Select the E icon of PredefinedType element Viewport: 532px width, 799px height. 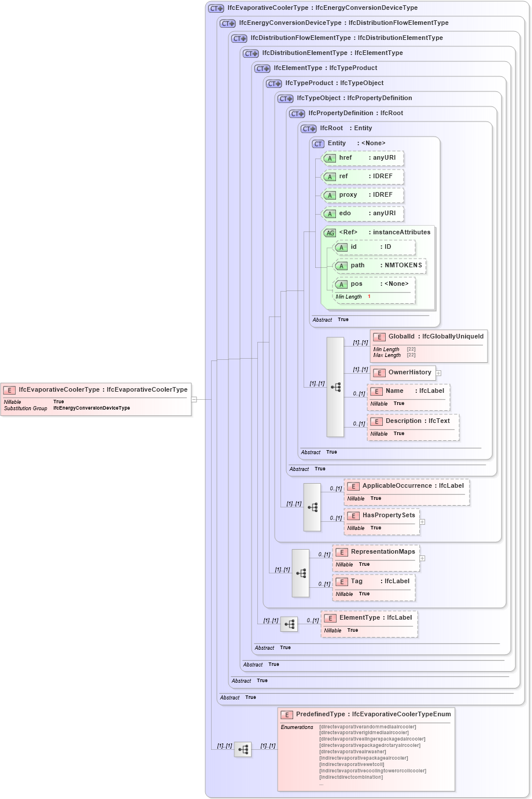coord(286,715)
